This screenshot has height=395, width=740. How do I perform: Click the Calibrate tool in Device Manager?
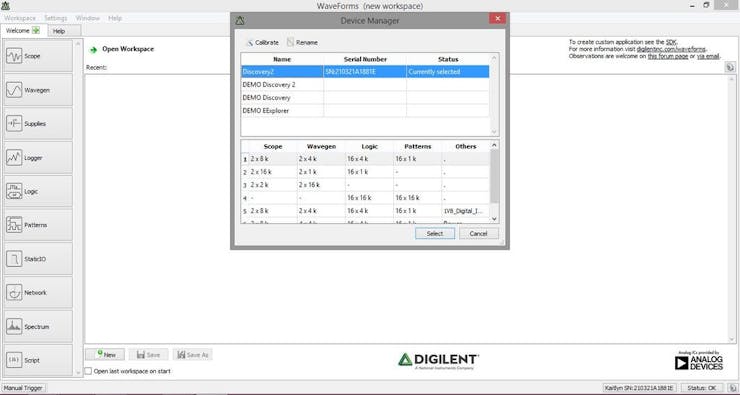tap(262, 42)
